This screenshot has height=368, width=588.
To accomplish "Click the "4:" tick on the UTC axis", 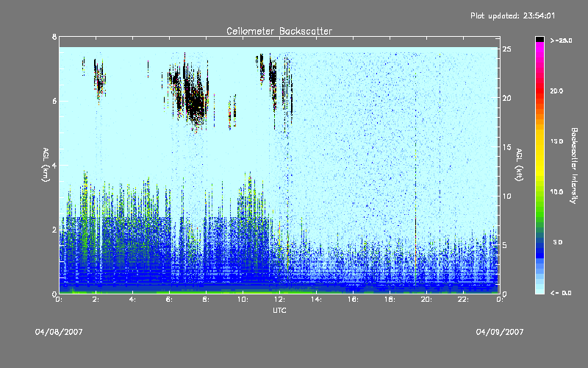I will [133, 300].
